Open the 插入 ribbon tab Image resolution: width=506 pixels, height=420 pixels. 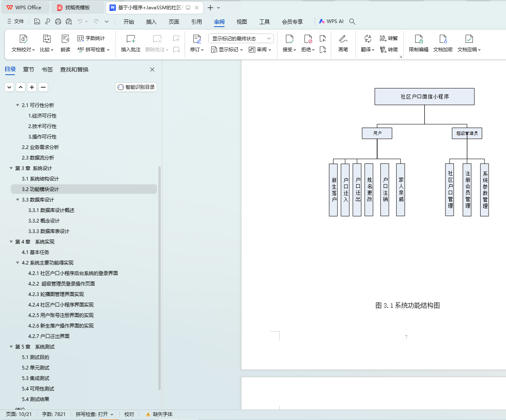tap(151, 22)
